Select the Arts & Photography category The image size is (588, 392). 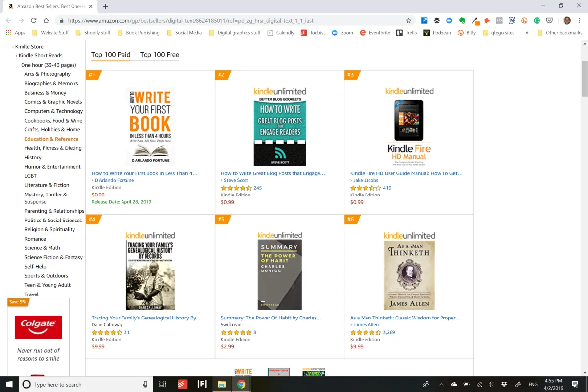pos(48,74)
